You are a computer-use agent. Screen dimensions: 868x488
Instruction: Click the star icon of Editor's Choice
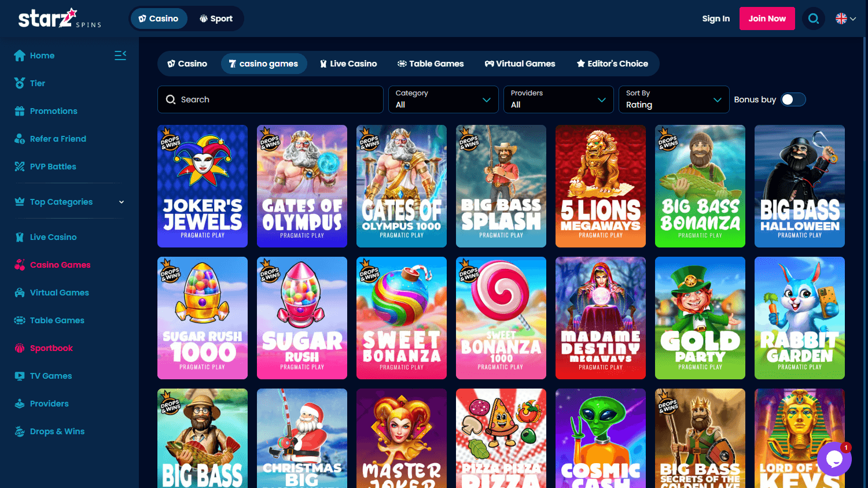tap(580, 64)
